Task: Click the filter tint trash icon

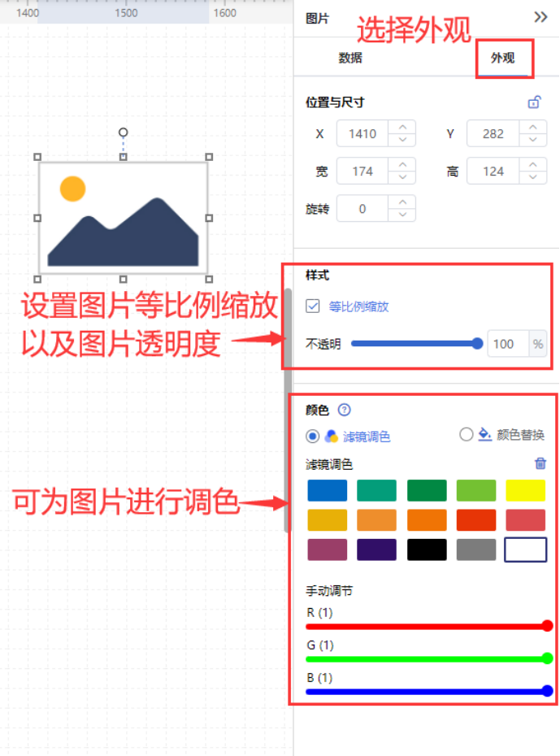Action: coord(540,463)
